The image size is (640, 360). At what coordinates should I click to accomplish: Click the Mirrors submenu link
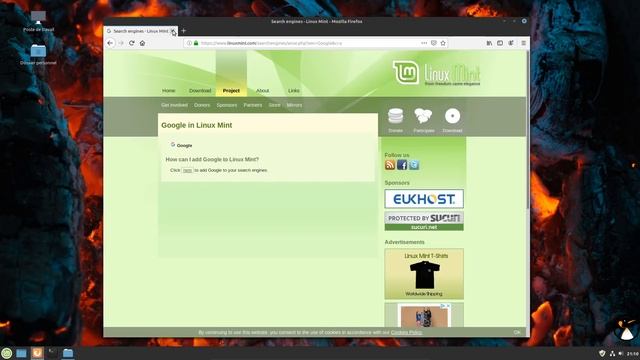click(294, 105)
